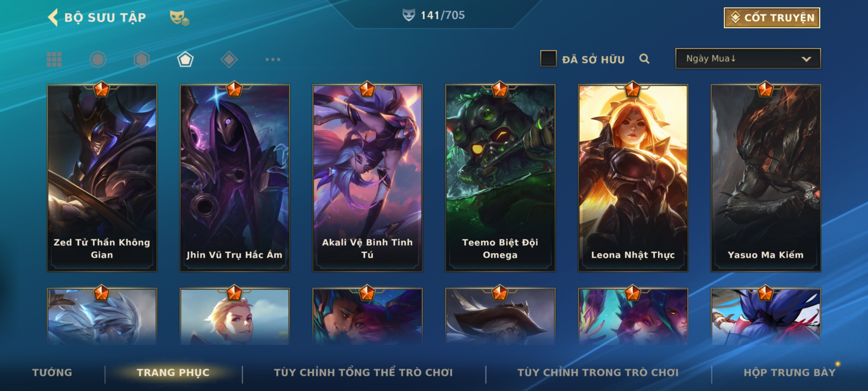This screenshot has width=868, height=391.
Task: Open the Yasuo Ma Kiếm skin card
Action: point(766,178)
